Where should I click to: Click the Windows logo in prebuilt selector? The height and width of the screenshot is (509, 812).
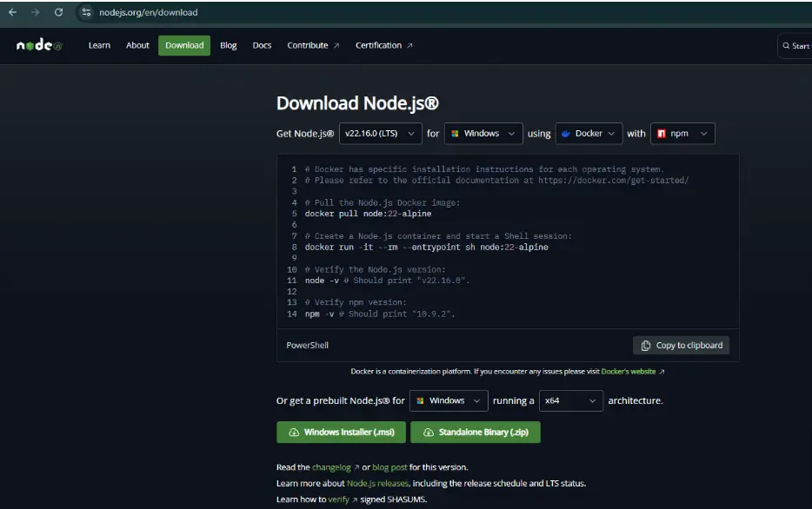[x=420, y=401]
